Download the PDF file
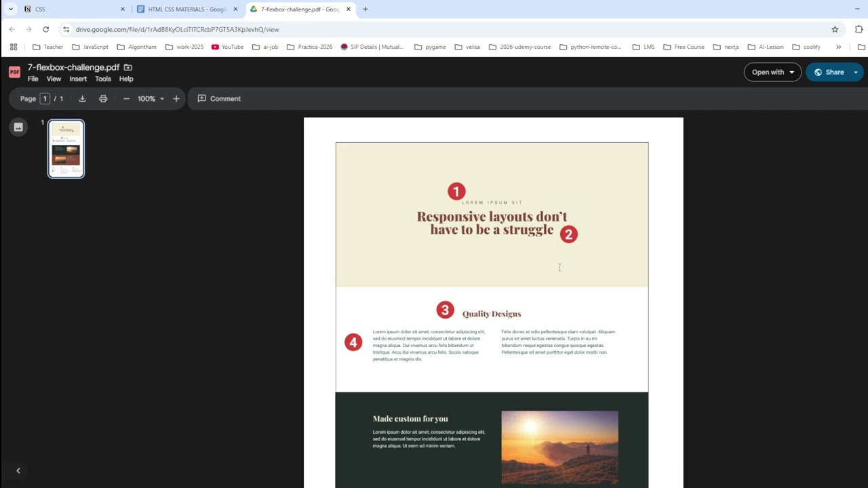The width and height of the screenshot is (868, 488). click(82, 99)
